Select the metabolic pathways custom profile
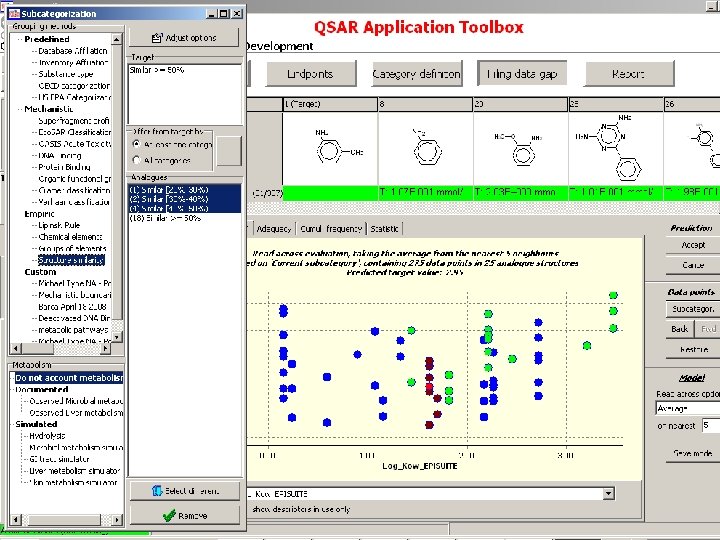The width and height of the screenshot is (720, 540). point(73,330)
